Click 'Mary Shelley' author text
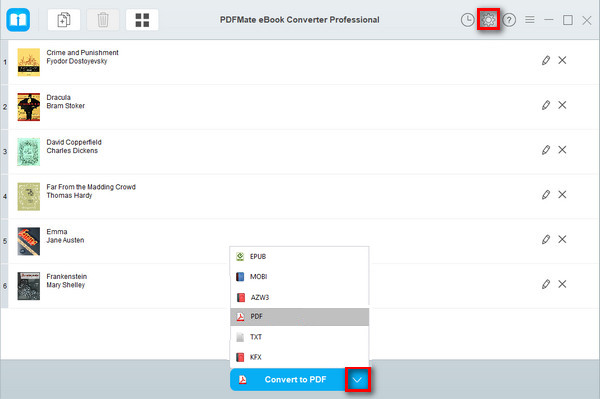This screenshot has height=399, width=600. [x=65, y=285]
